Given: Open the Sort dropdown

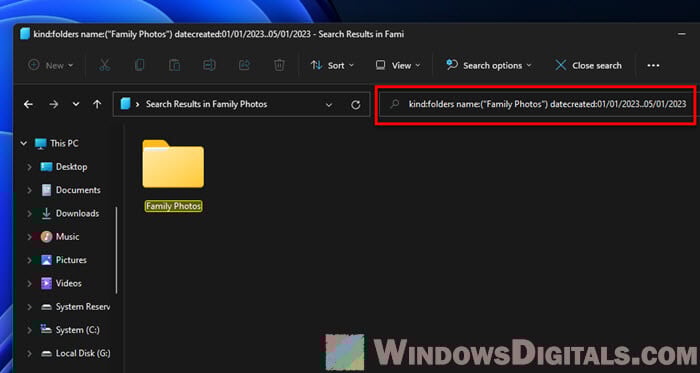Looking at the screenshot, I should click(x=332, y=66).
